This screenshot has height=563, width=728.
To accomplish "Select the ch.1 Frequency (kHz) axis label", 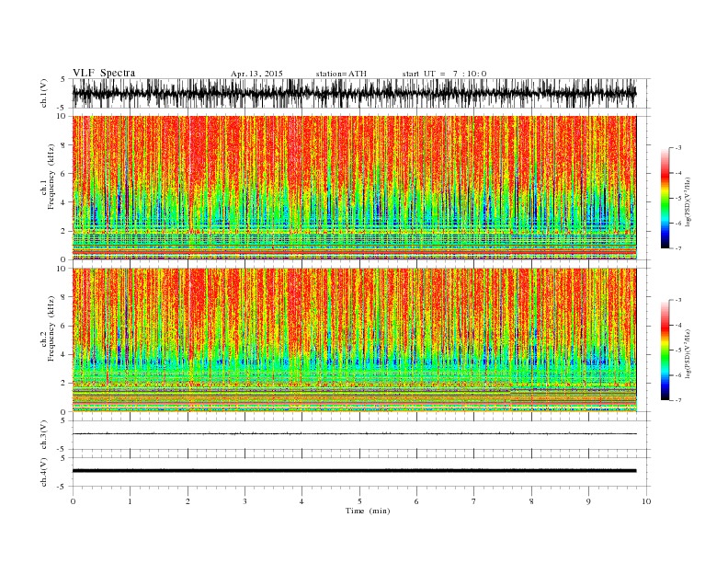I will tap(48, 177).
